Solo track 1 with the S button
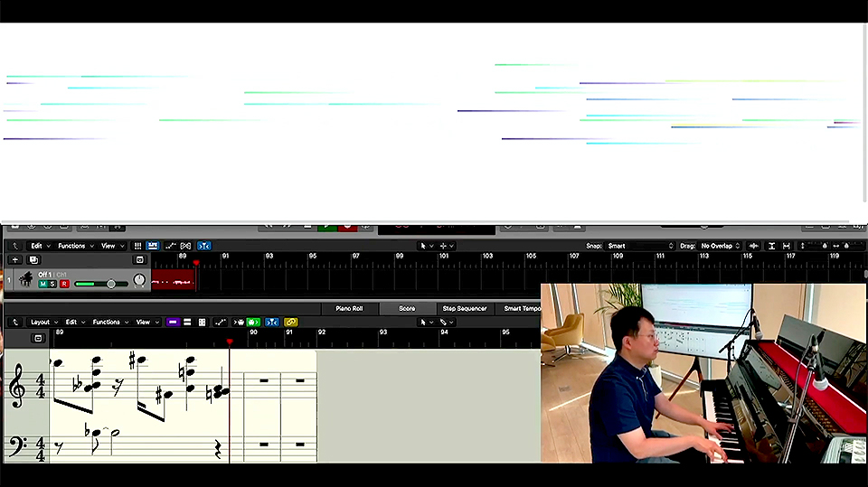 (x=52, y=285)
